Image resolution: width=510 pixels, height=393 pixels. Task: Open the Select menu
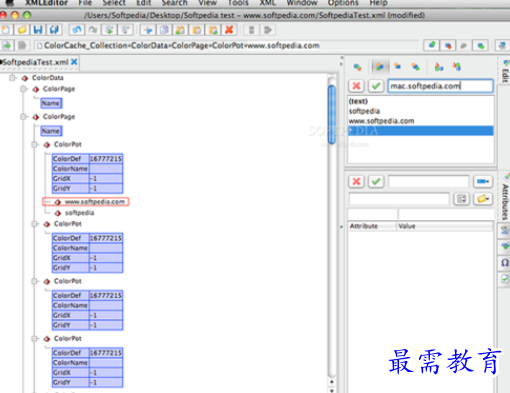[x=114, y=3]
